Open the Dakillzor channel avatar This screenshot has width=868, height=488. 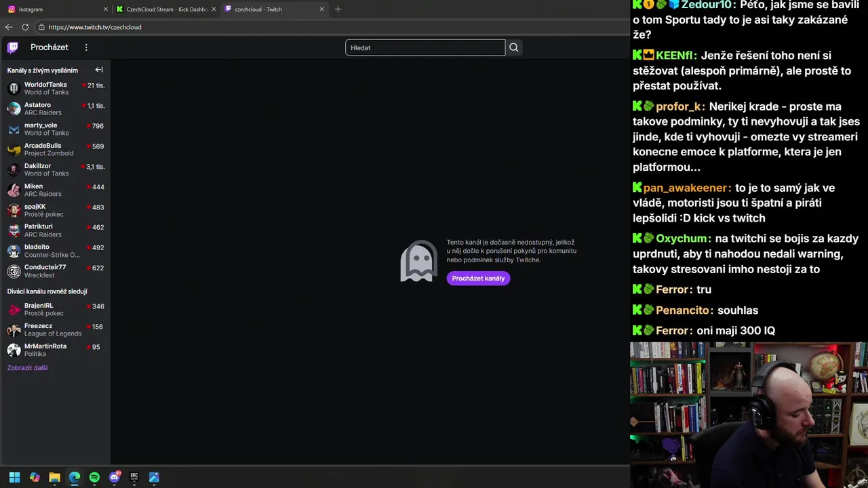[x=14, y=170]
